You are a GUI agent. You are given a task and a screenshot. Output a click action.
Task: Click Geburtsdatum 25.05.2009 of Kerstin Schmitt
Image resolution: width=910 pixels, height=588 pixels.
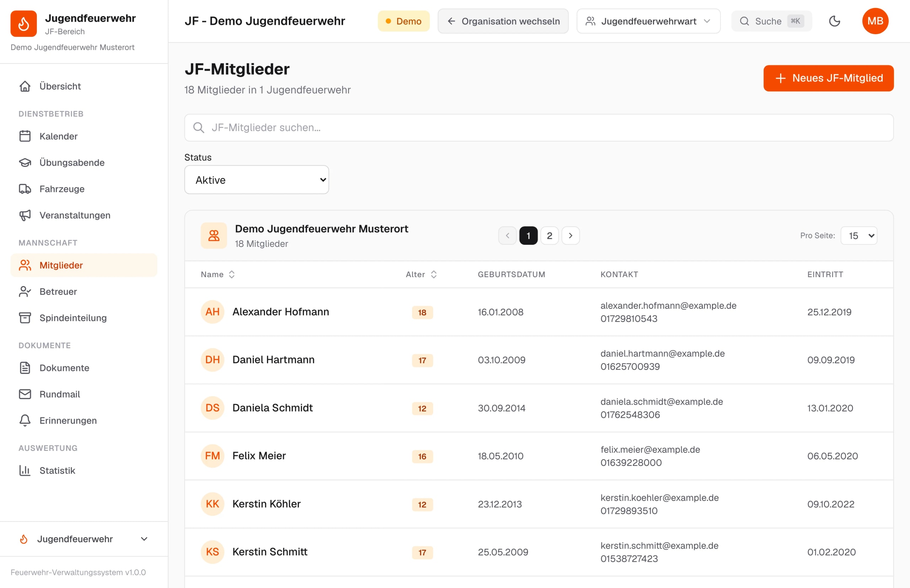[x=503, y=552]
